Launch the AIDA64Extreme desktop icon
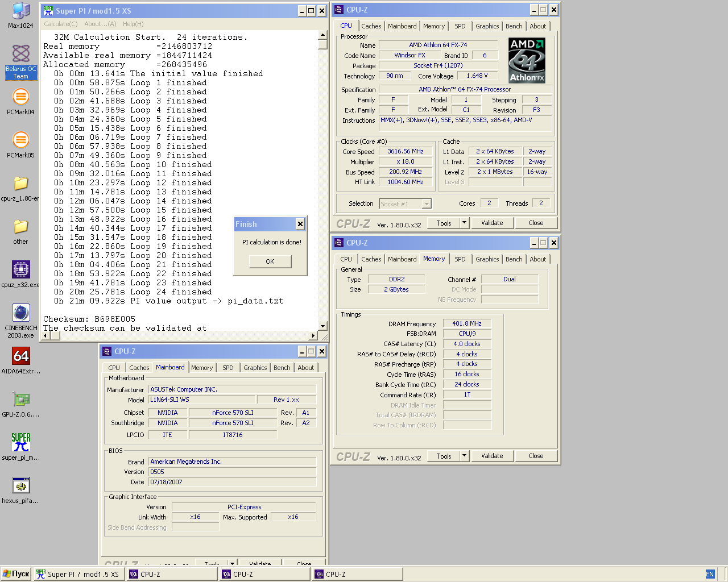Screen dimensions: 728x582 pos(20,361)
